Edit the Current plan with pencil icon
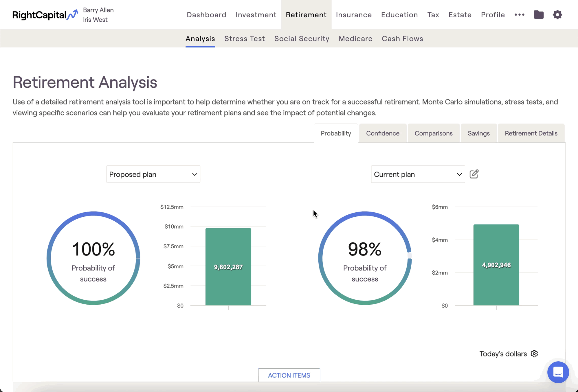The width and height of the screenshot is (578, 392). [474, 174]
